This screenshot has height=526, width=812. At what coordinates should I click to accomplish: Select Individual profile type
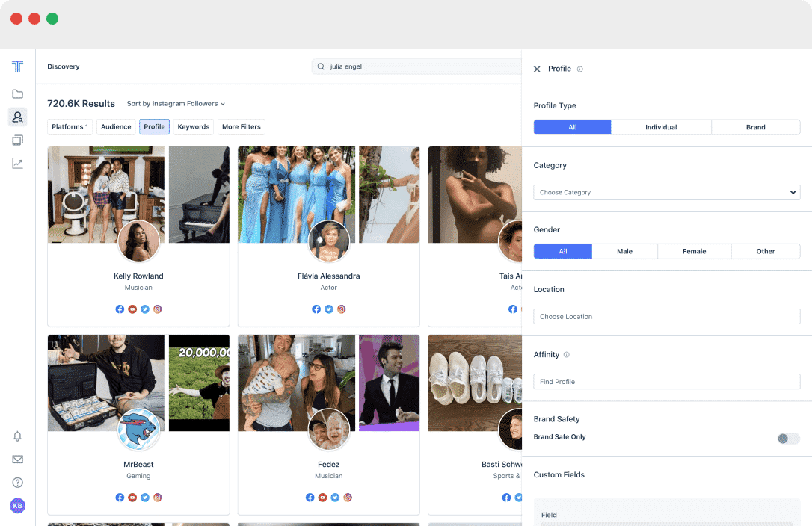click(x=661, y=127)
